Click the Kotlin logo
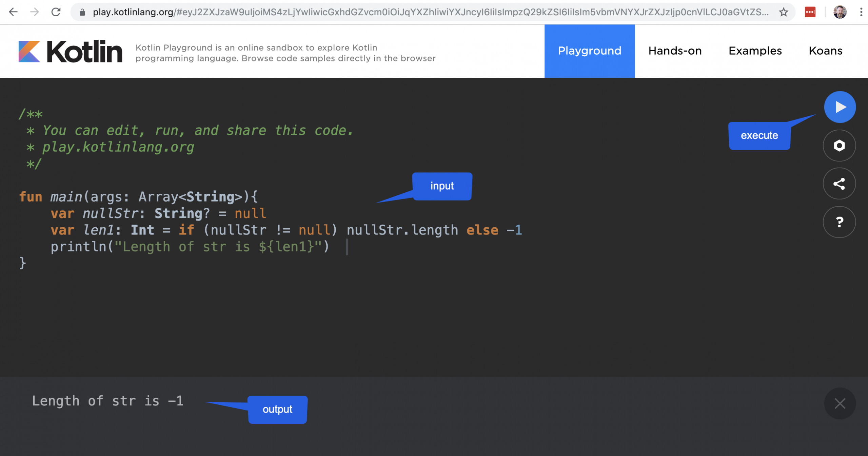This screenshot has height=456, width=868. [x=70, y=52]
